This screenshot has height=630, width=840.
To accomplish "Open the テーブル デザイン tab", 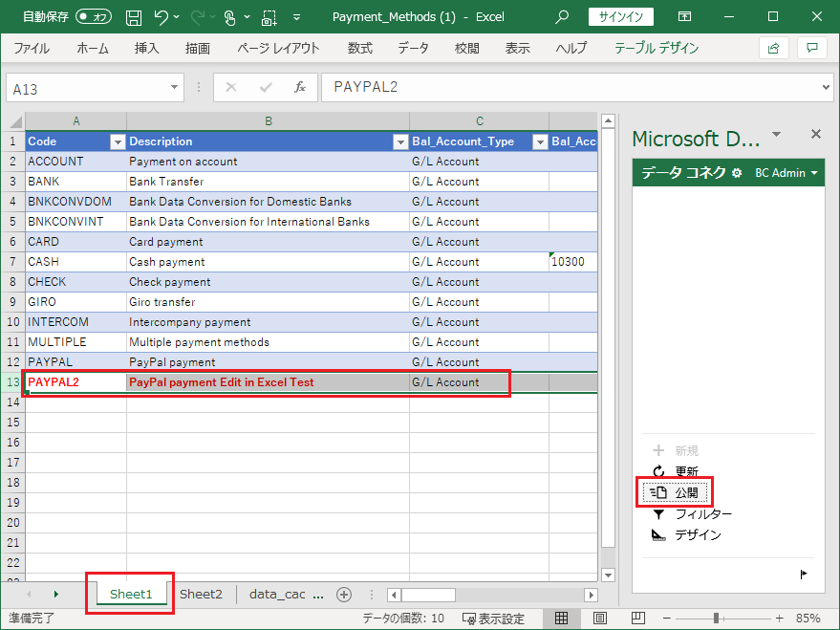I will (x=657, y=48).
